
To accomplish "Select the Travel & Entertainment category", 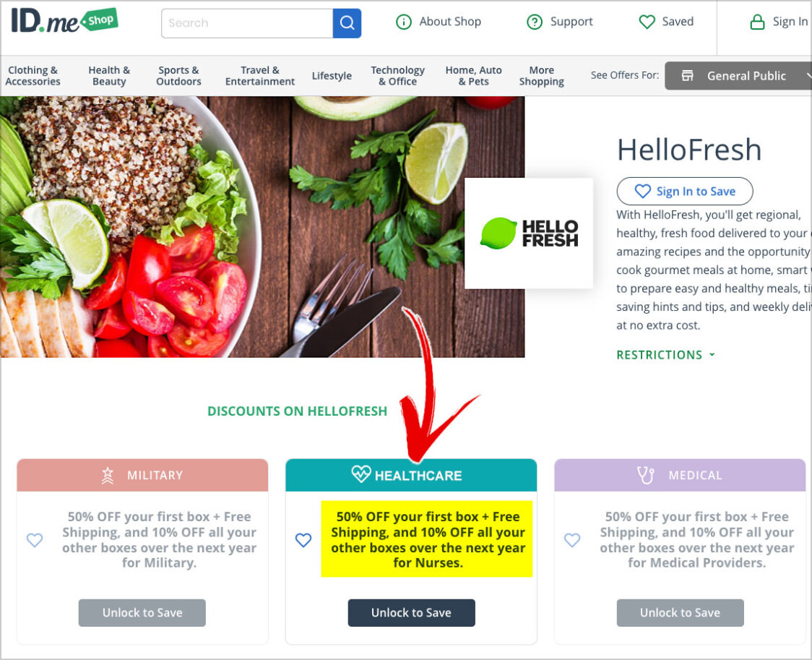I will coord(260,76).
